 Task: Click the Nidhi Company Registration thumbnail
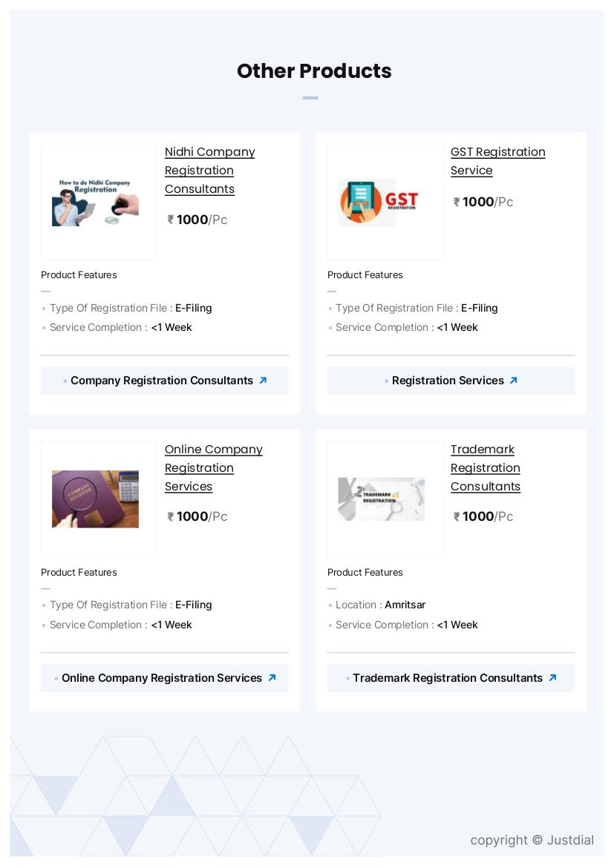(96, 202)
